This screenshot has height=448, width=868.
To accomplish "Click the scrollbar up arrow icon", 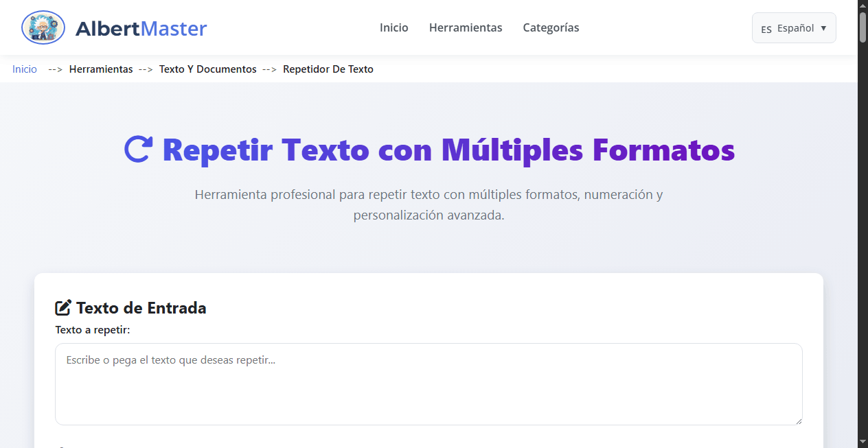I will coord(863,5).
